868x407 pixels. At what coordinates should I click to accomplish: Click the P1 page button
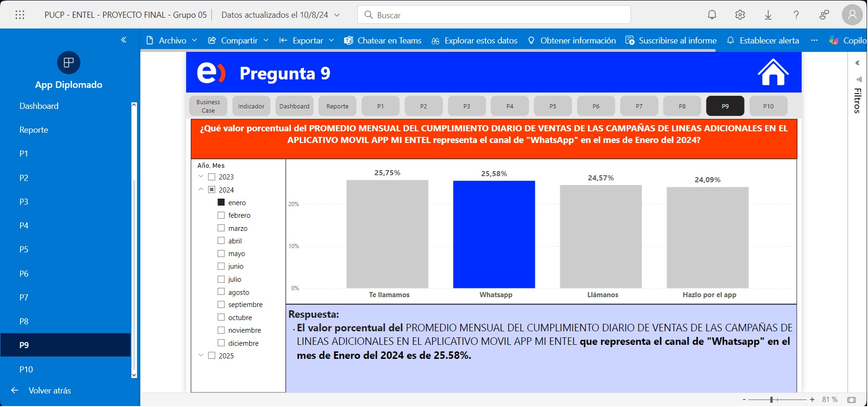[381, 106]
